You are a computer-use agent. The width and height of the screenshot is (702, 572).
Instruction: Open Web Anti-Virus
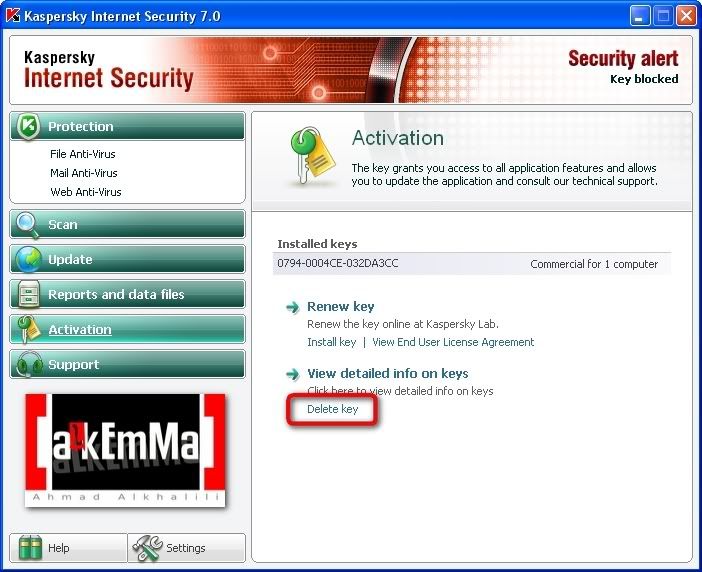pos(86,192)
